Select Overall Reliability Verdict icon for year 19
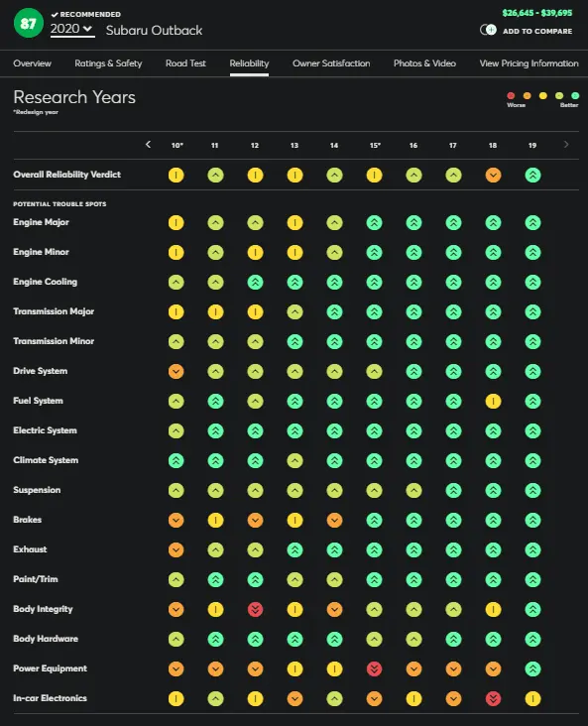 (532, 175)
